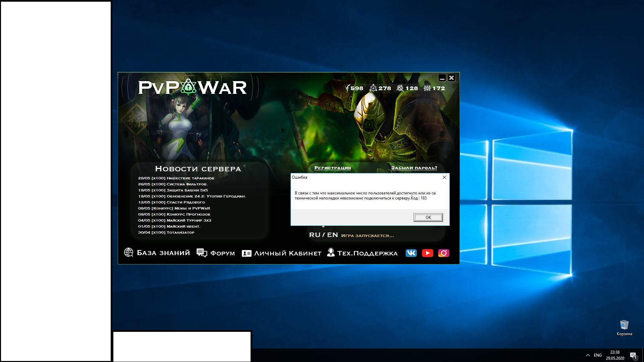Close the PvPWar launcher window
The image size is (644, 362).
point(451,78)
